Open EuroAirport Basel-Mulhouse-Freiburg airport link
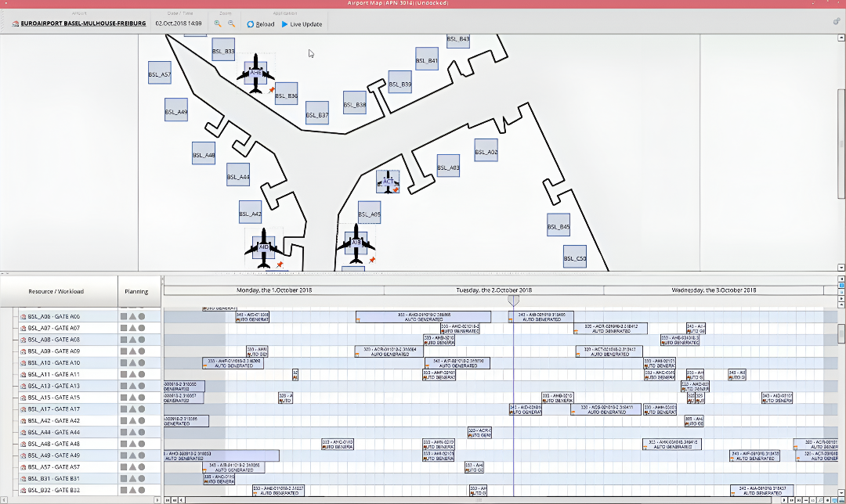Viewport: 846px width, 504px height. pyautogui.click(x=82, y=23)
